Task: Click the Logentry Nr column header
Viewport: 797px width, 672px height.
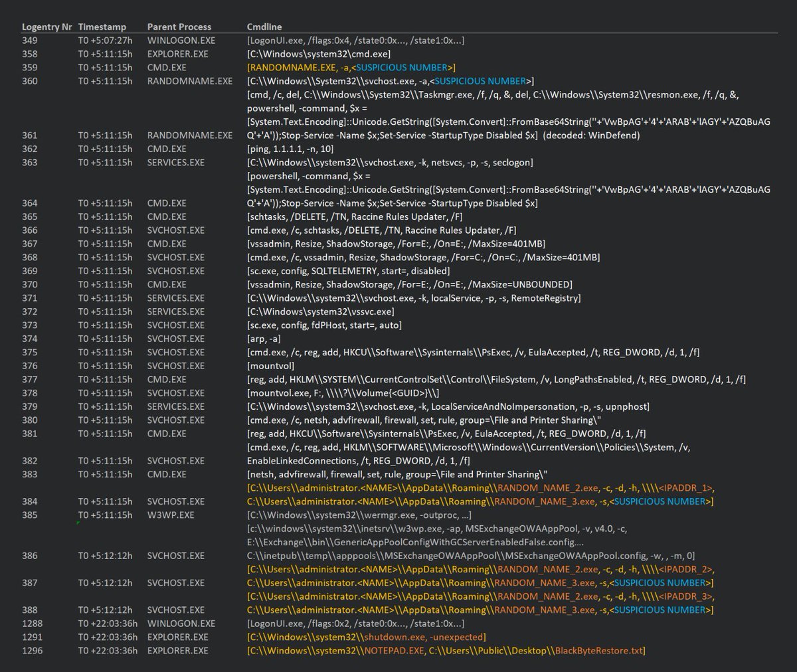Action: coord(46,27)
